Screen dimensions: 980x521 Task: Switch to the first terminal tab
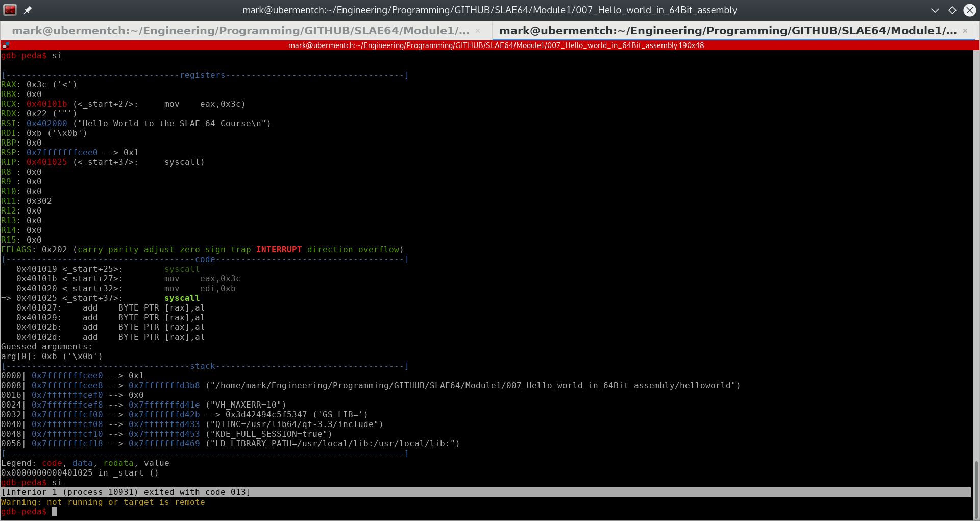tap(246, 31)
